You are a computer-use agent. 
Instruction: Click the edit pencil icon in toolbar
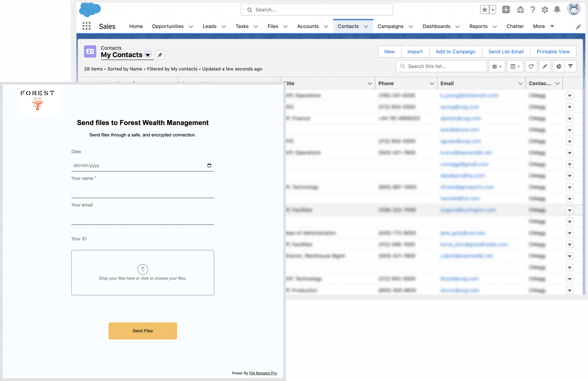pyautogui.click(x=545, y=66)
